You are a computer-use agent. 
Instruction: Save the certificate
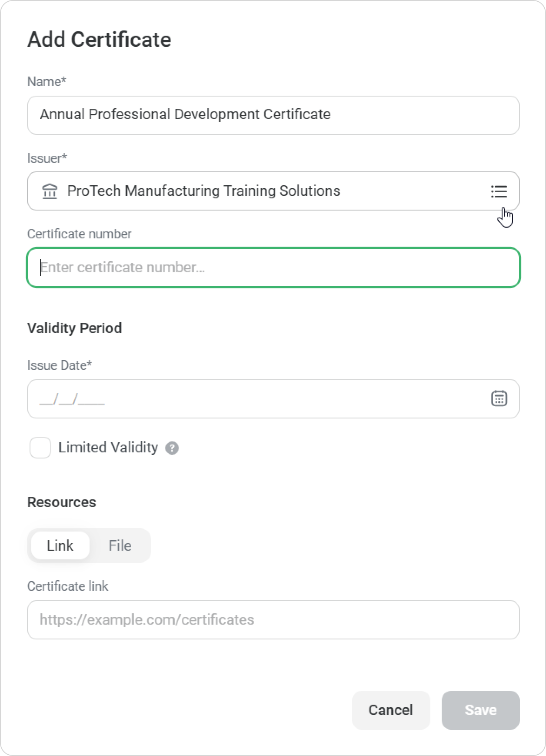pyautogui.click(x=480, y=710)
